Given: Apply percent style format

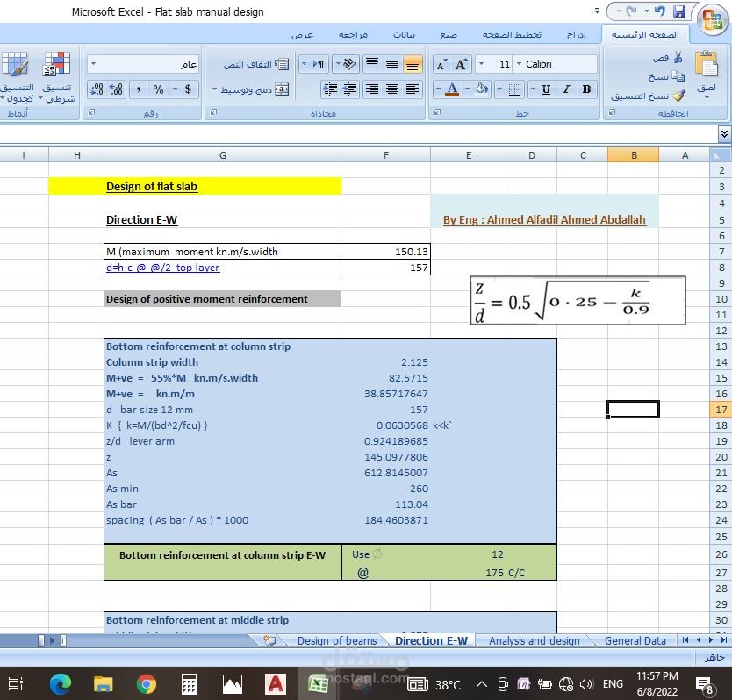Looking at the screenshot, I should point(159,89).
